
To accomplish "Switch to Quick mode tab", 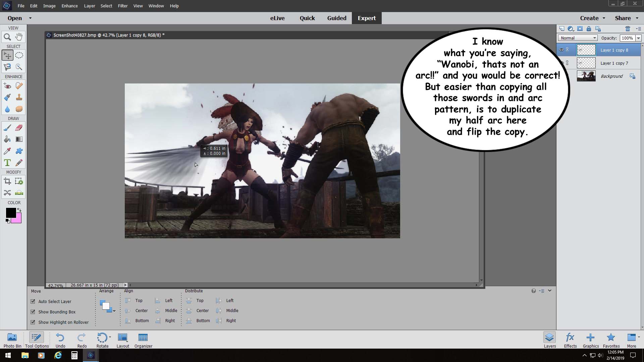I will coord(307,18).
